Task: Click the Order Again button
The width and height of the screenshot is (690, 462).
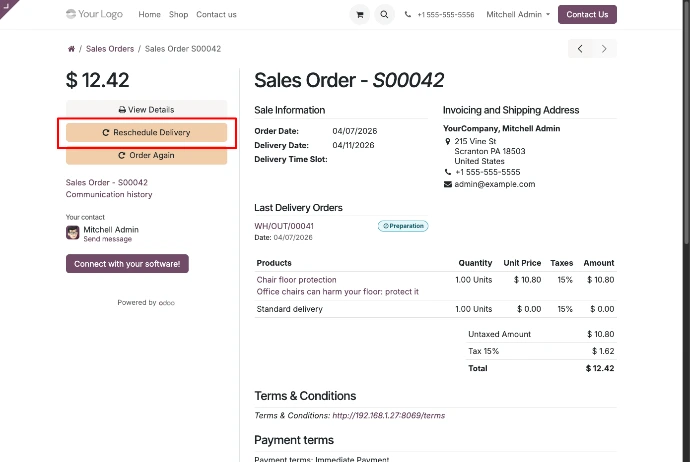Action: (146, 155)
